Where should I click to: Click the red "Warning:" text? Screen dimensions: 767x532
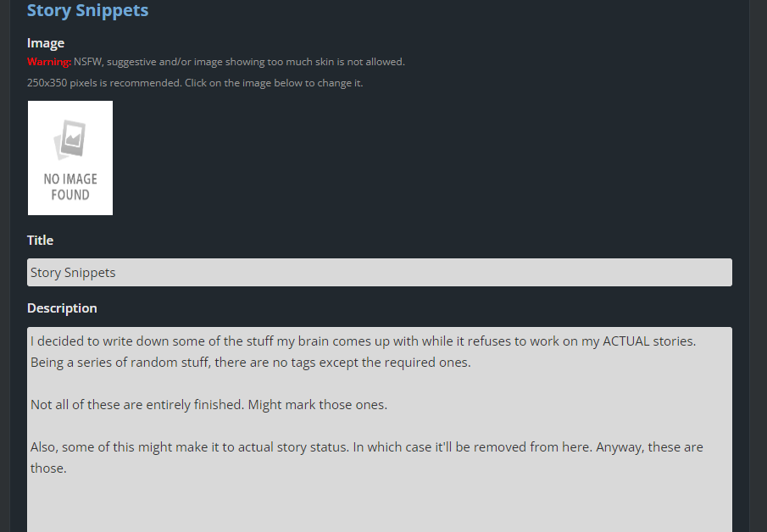49,62
